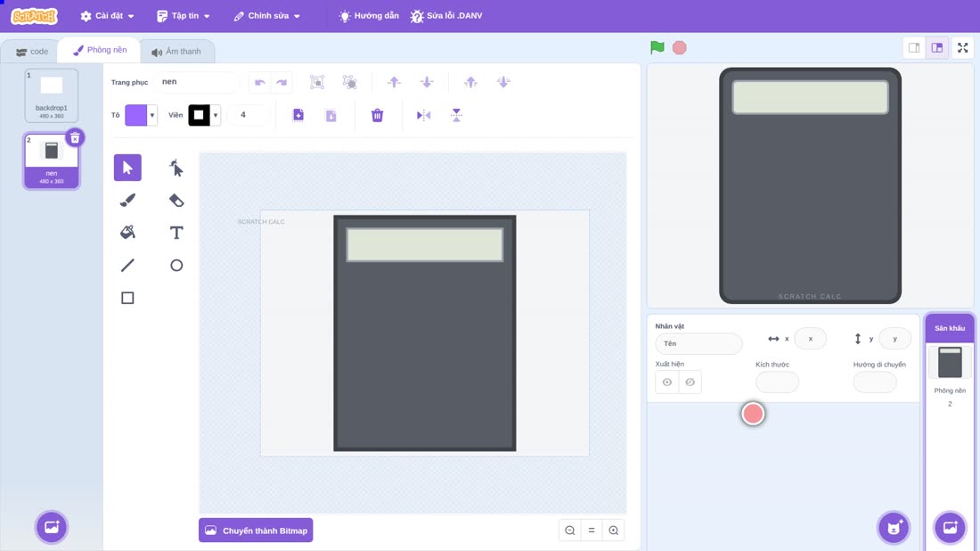980x551 pixels.
Task: Hide the sprite with crossed-eye icon
Action: (x=690, y=382)
